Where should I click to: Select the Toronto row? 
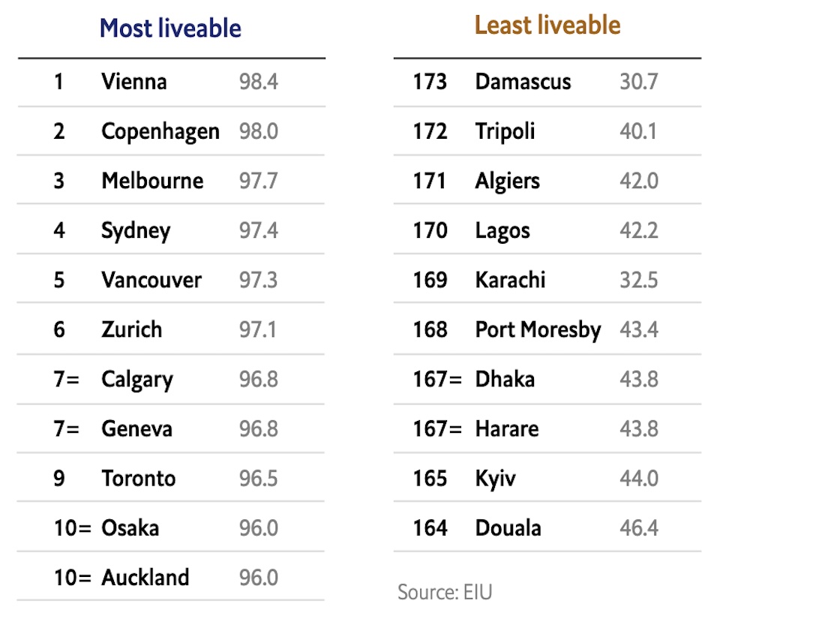click(x=139, y=479)
